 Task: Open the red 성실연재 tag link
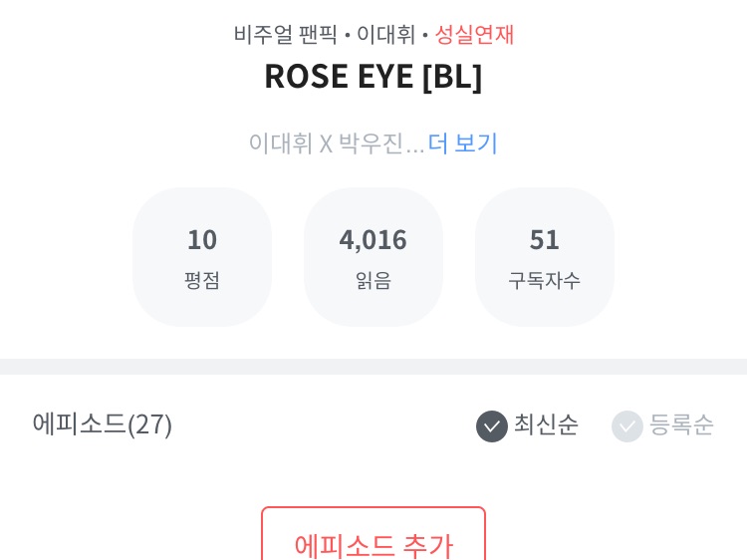point(474,34)
